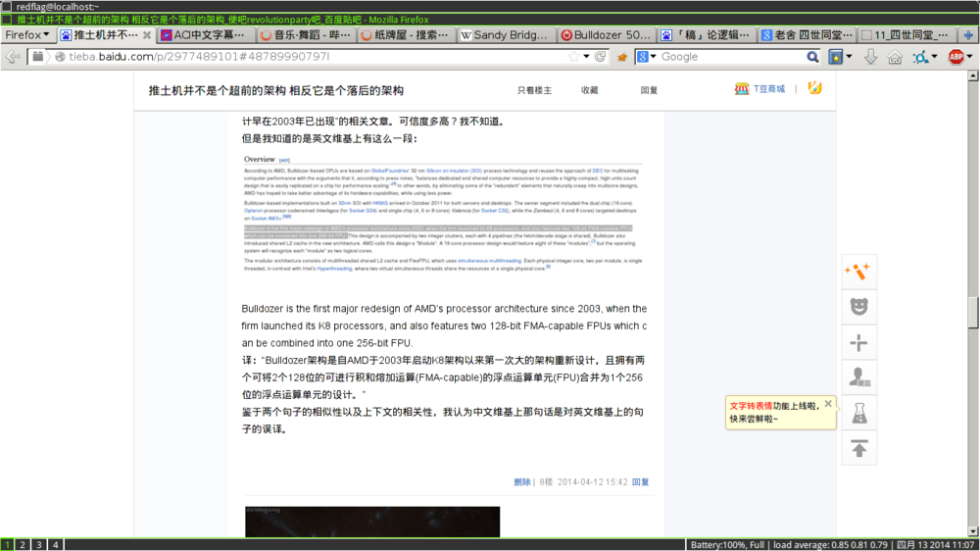This screenshot has width=980, height=551.
Task: Click the tab groups icon left of URL
Action: coord(38,56)
